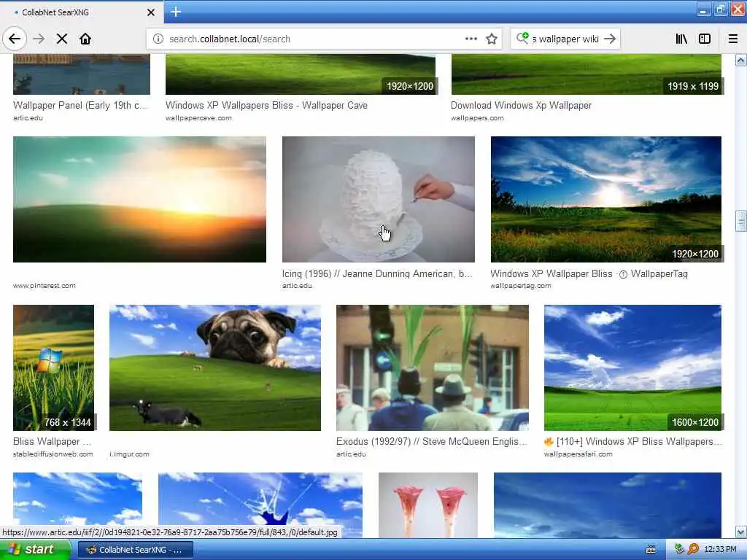Click the sunlit field 1920×1200 thumbnail
This screenshot has height=560, width=747.
point(606,199)
